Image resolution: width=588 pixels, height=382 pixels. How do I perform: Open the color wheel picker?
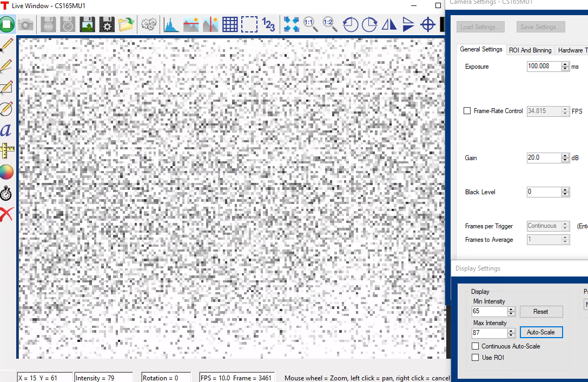(x=6, y=172)
